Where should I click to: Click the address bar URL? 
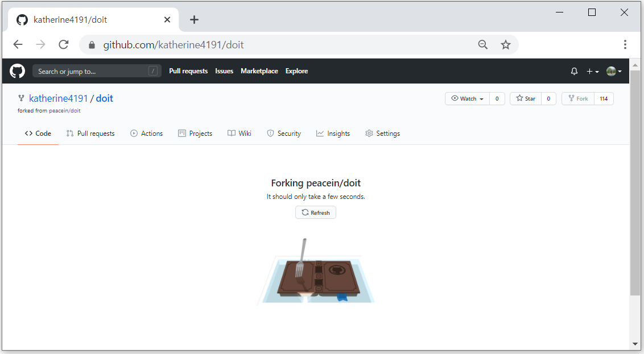click(x=174, y=45)
